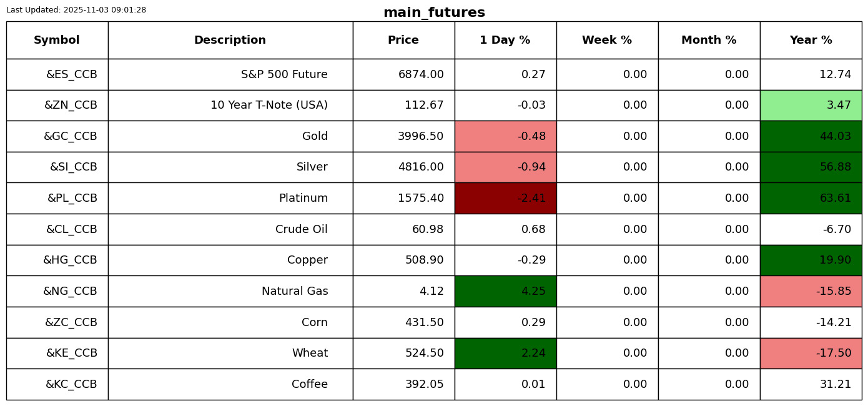Click the Symbol column header
Screen dimensions: 868x406
pyautogui.click(x=57, y=40)
